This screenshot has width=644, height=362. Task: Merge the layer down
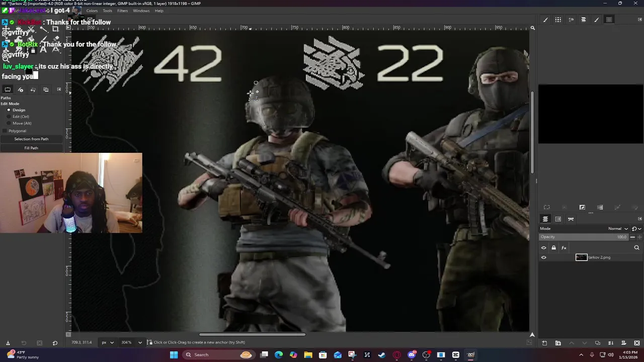coord(610,343)
